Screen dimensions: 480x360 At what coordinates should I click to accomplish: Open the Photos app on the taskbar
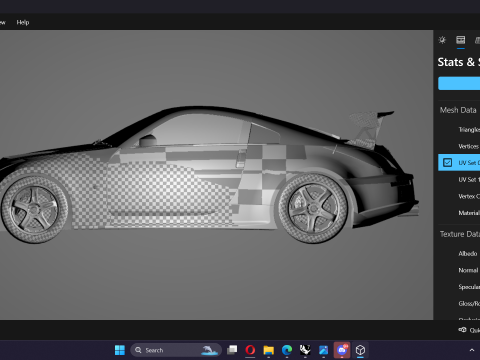323,350
